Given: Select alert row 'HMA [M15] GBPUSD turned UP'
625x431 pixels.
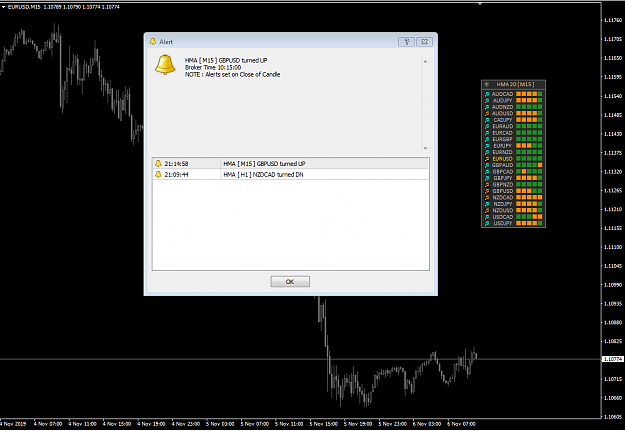Looking at the screenshot, I should [x=291, y=163].
